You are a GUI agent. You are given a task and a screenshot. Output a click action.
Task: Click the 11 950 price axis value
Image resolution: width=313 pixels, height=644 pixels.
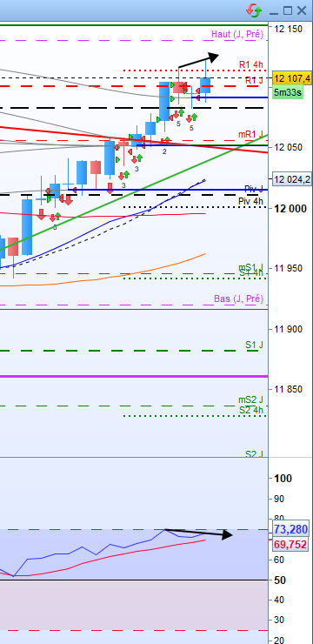point(288,269)
